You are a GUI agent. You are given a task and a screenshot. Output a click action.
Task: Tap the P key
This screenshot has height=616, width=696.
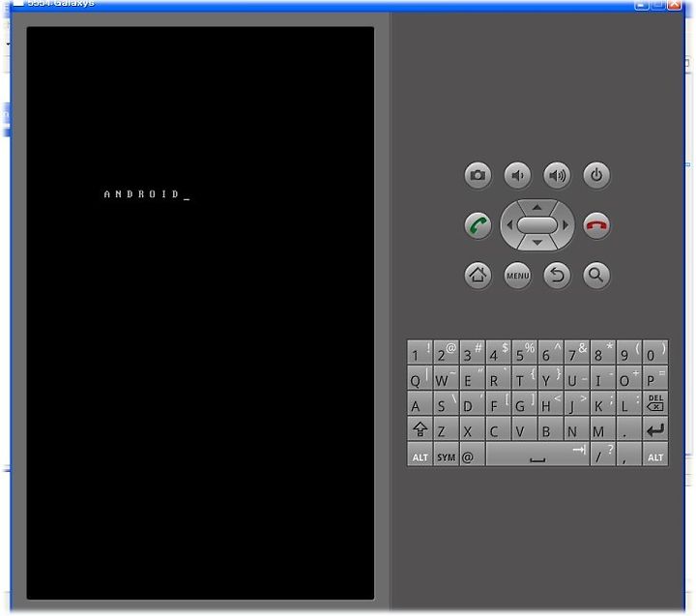pyautogui.click(x=655, y=377)
